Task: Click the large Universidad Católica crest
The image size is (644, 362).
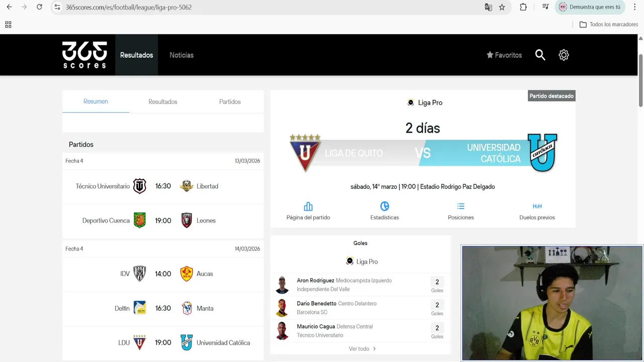Action: [542, 153]
